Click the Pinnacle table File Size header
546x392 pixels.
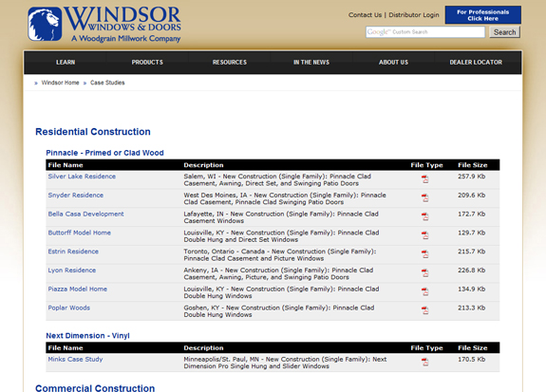pos(473,165)
